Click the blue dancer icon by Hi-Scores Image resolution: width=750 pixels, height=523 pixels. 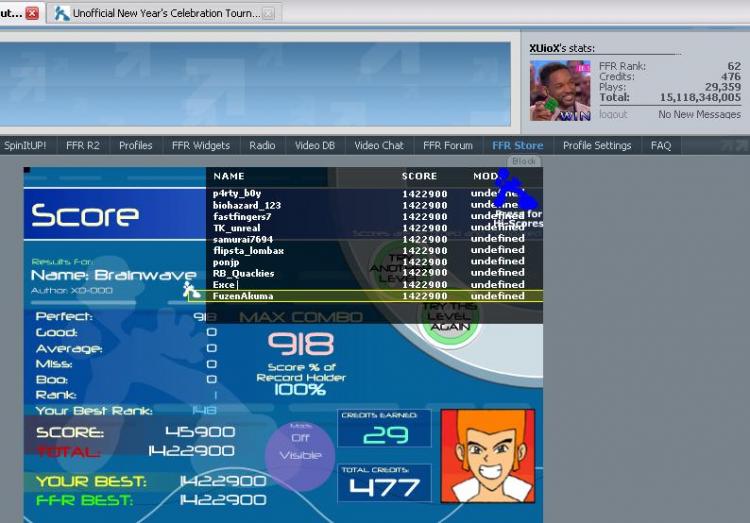pos(516,191)
